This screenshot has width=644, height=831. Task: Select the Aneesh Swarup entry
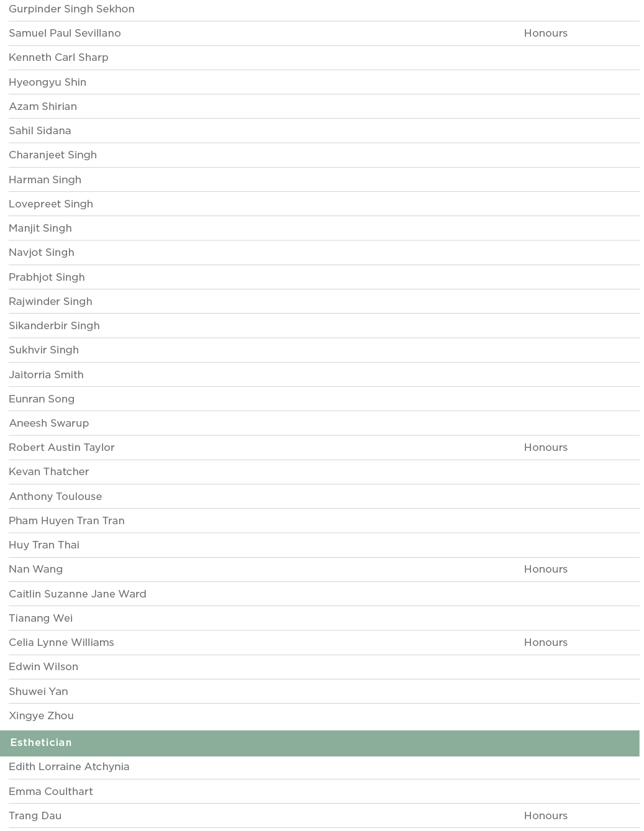coord(49,423)
